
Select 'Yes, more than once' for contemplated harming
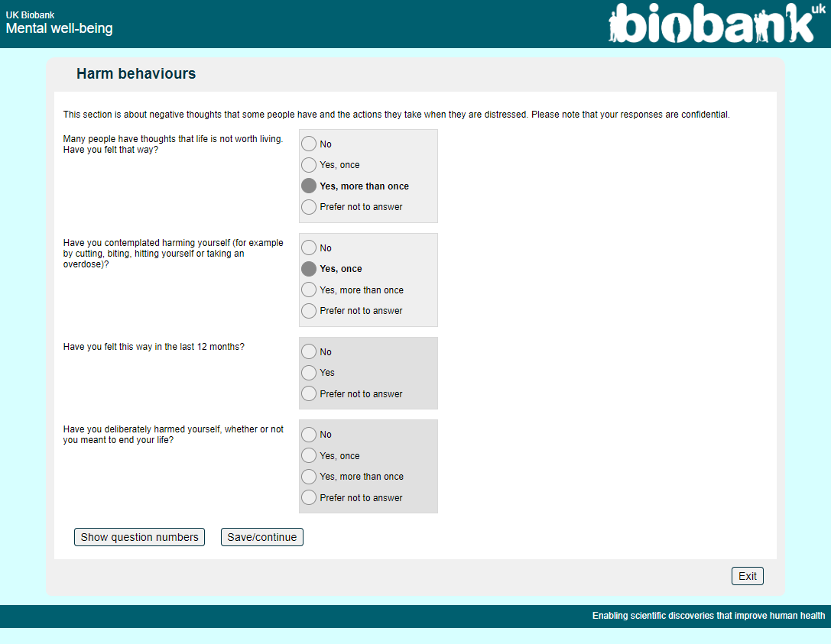[x=309, y=290]
